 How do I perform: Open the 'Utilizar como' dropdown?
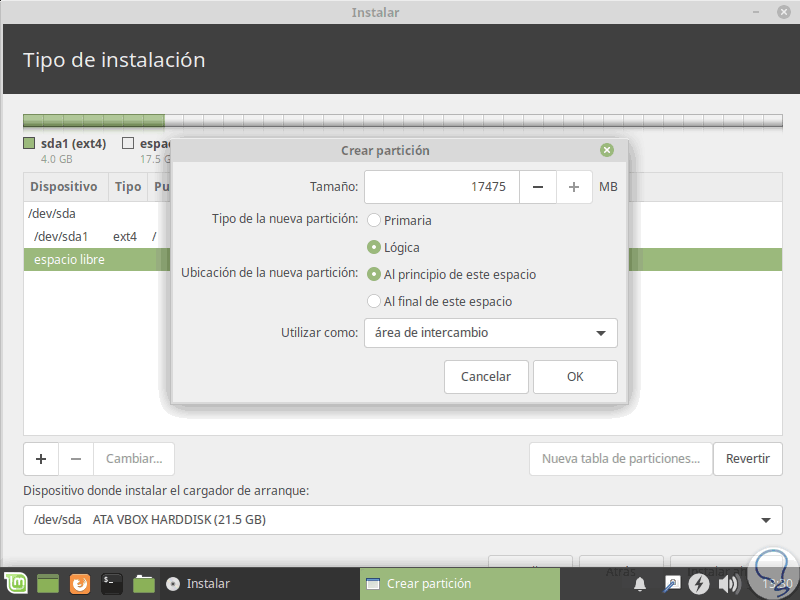pyautogui.click(x=490, y=333)
